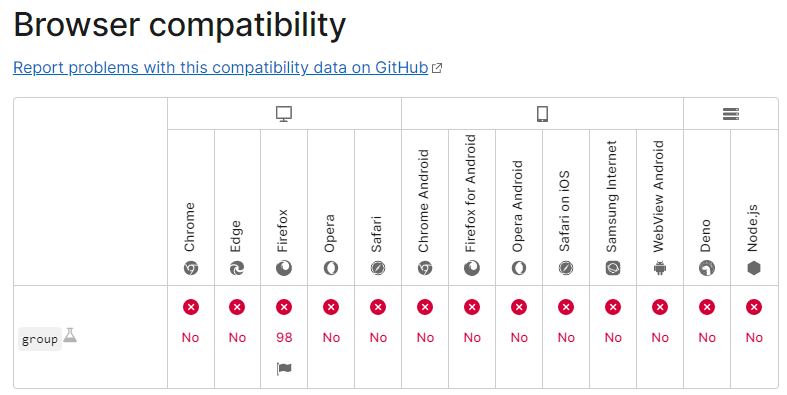Click the desktop platform monitor icon
The image size is (787, 395).
coord(284,114)
